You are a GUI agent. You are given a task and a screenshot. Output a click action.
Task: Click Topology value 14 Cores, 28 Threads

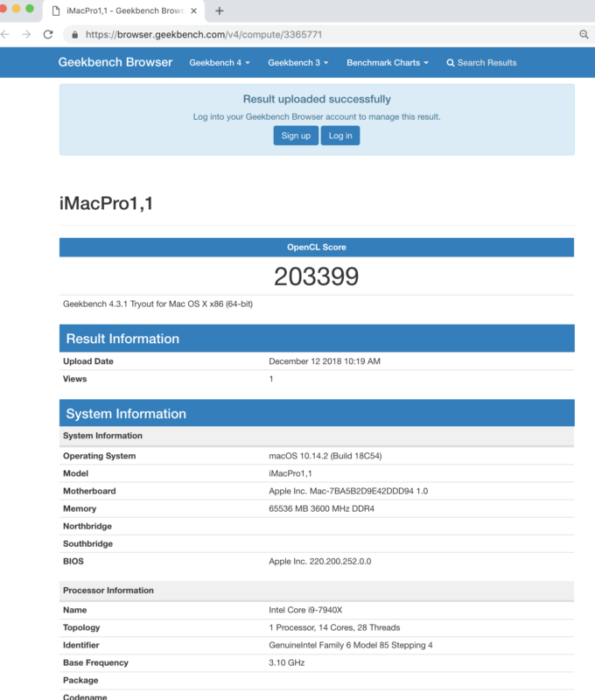click(334, 627)
